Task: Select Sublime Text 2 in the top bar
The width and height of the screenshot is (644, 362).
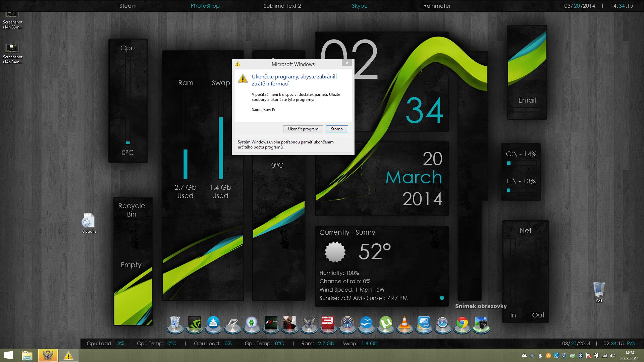Action: (282, 6)
